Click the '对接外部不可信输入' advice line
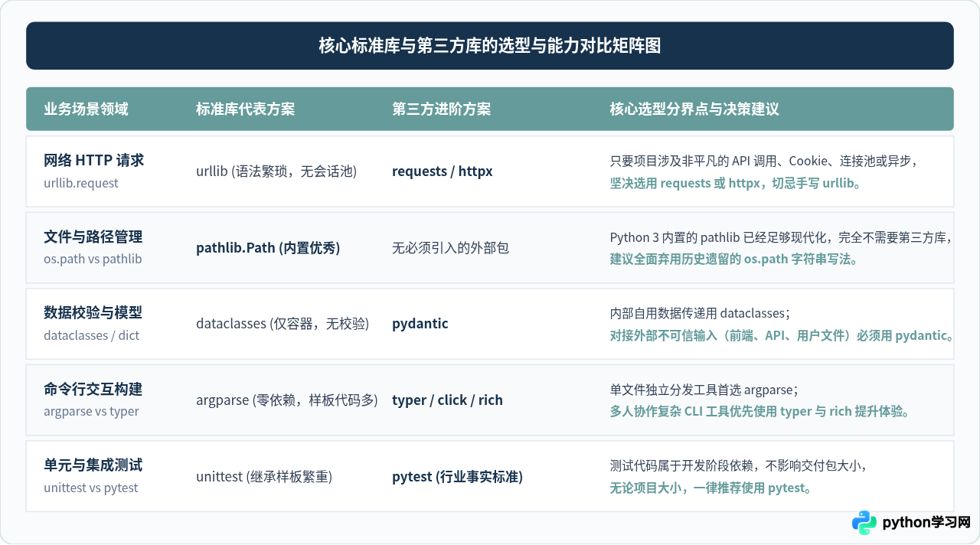Viewport: 980px width, 545px height. [x=782, y=335]
